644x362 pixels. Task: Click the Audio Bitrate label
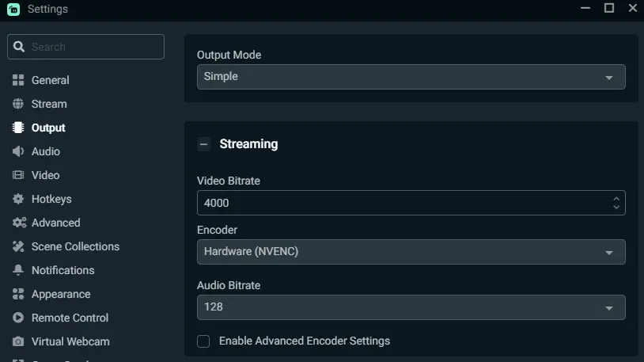coord(229,285)
